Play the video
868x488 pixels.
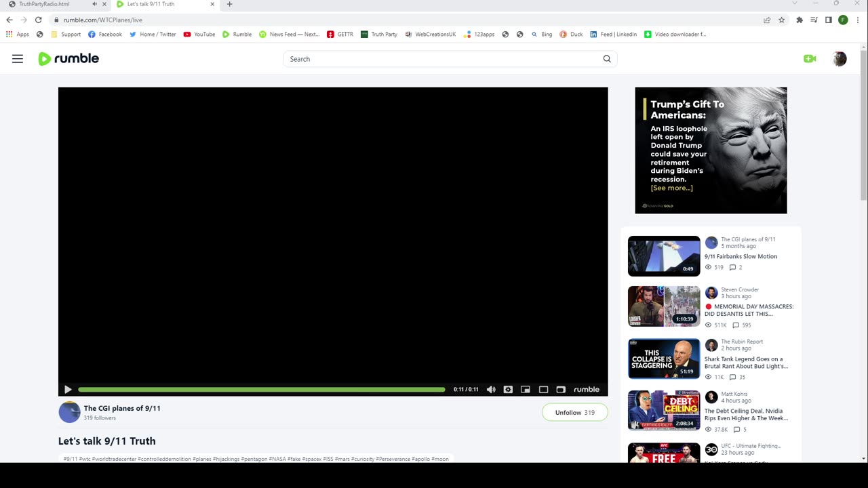pos(68,390)
